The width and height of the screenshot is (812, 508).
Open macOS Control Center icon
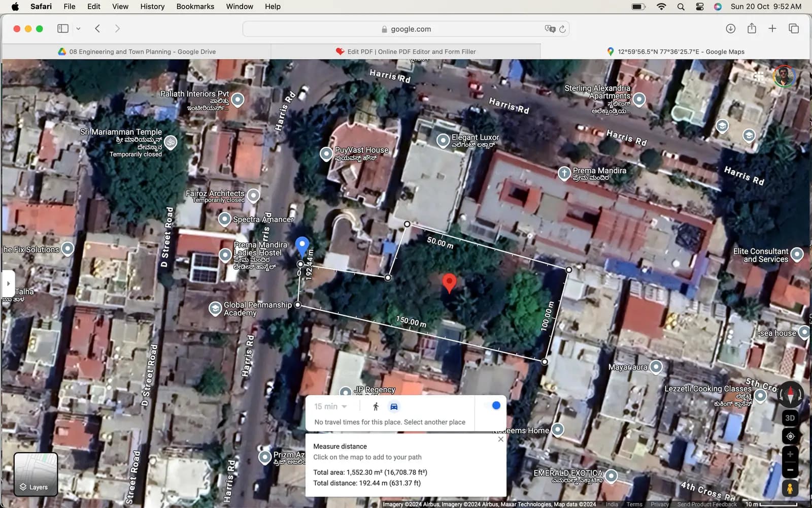pos(700,7)
